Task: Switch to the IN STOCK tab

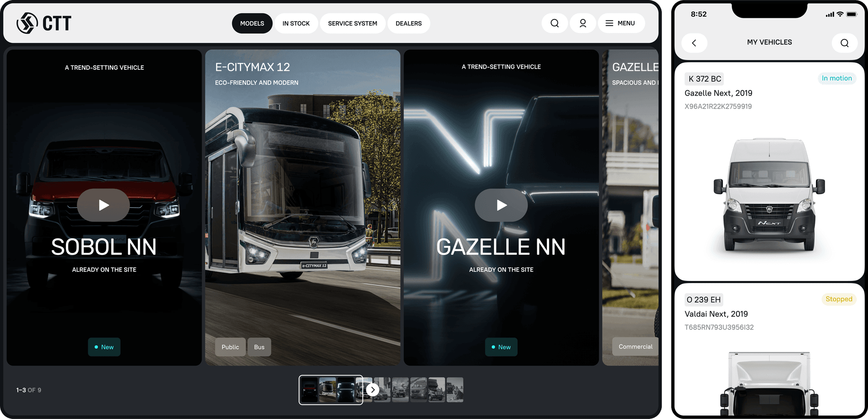Action: coord(296,23)
